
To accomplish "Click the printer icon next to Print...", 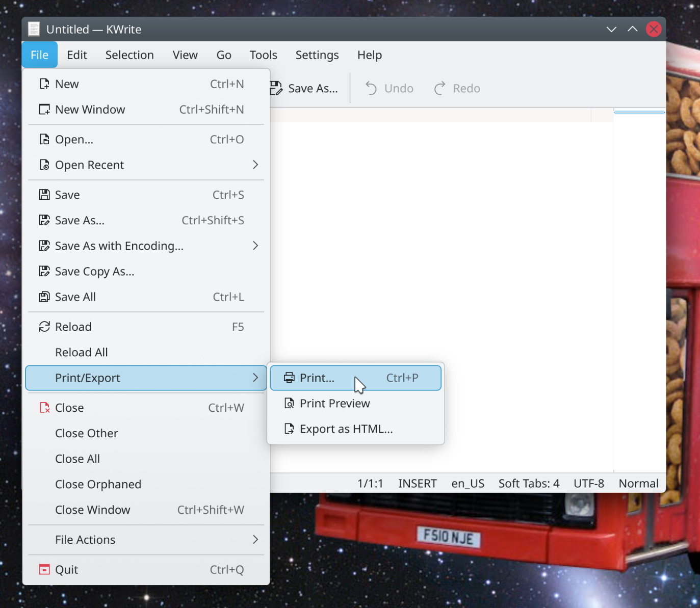I will tap(289, 378).
